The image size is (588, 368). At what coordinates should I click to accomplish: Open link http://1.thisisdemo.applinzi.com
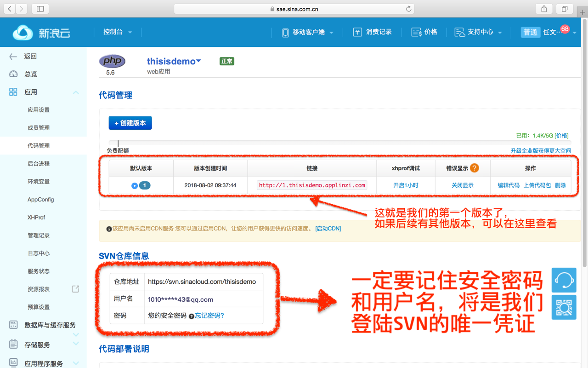312,185
